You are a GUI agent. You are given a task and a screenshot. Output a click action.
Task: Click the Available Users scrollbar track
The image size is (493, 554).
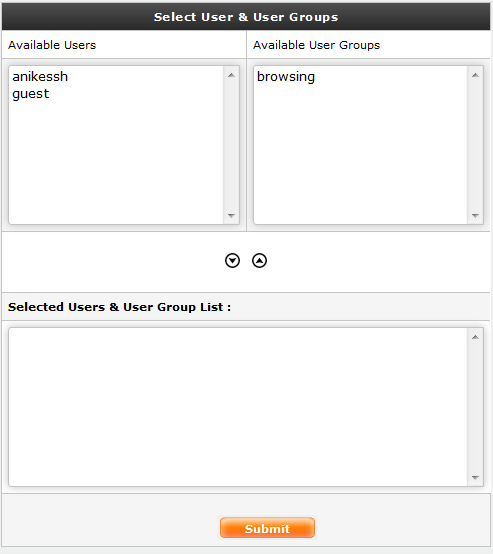pos(231,145)
